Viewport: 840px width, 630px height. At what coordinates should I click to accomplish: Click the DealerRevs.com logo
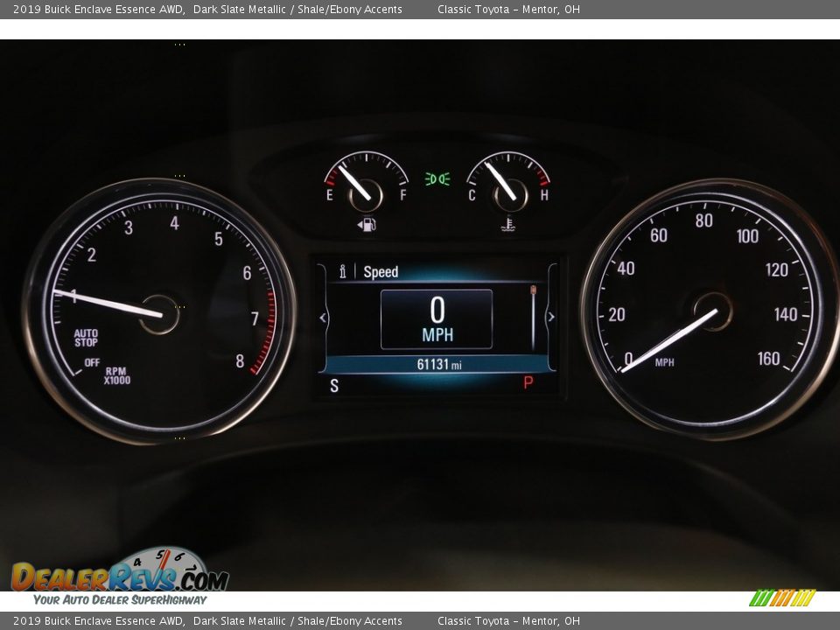120,576
